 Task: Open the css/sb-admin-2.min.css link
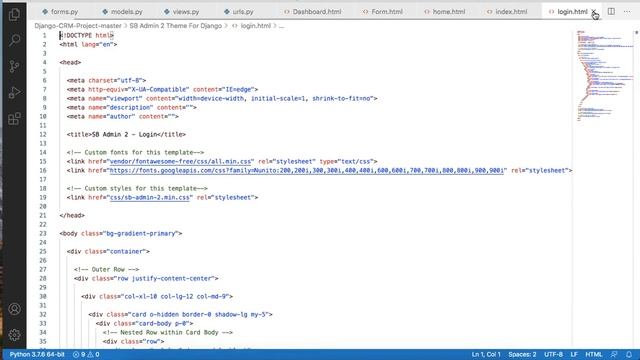(150, 198)
